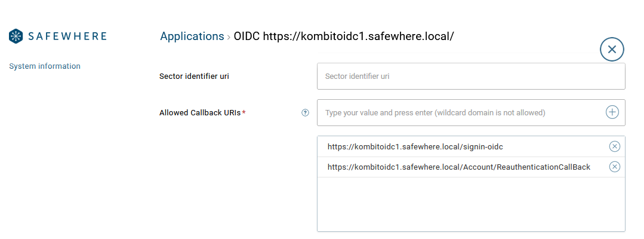Image resolution: width=644 pixels, height=239 pixels.
Task: Click the breadcrumb chevron separator after Applications
Action: coord(229,37)
